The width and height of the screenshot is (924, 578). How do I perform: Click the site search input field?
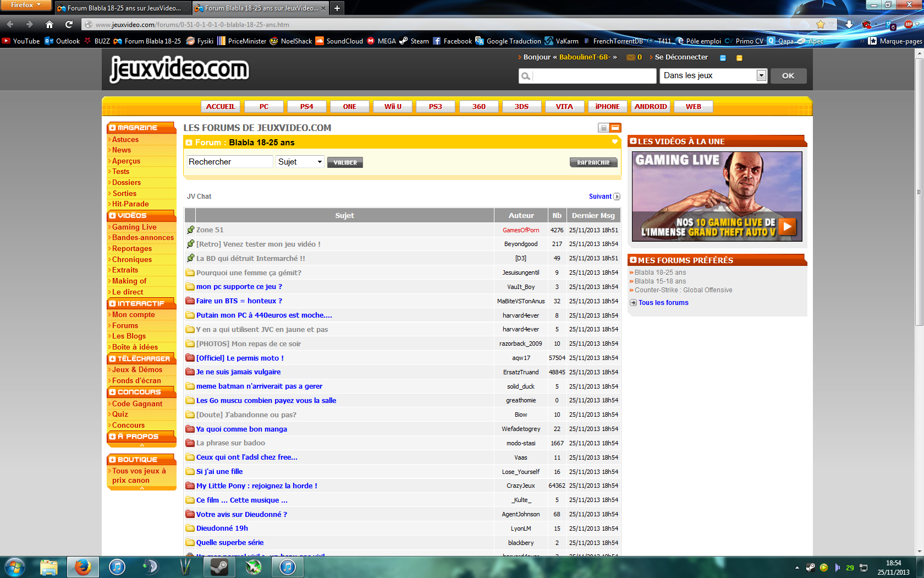point(587,76)
